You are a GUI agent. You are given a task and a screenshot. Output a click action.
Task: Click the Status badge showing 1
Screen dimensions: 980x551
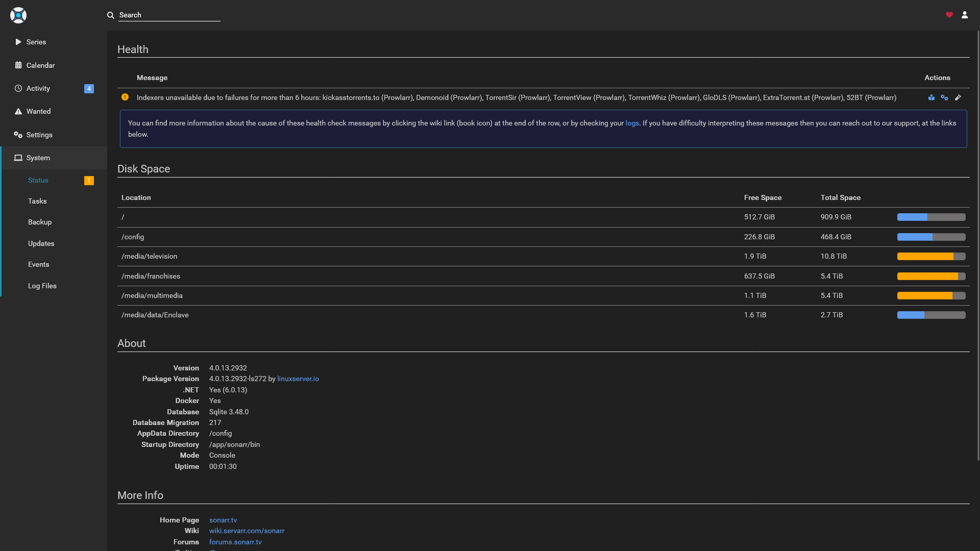tap(89, 181)
